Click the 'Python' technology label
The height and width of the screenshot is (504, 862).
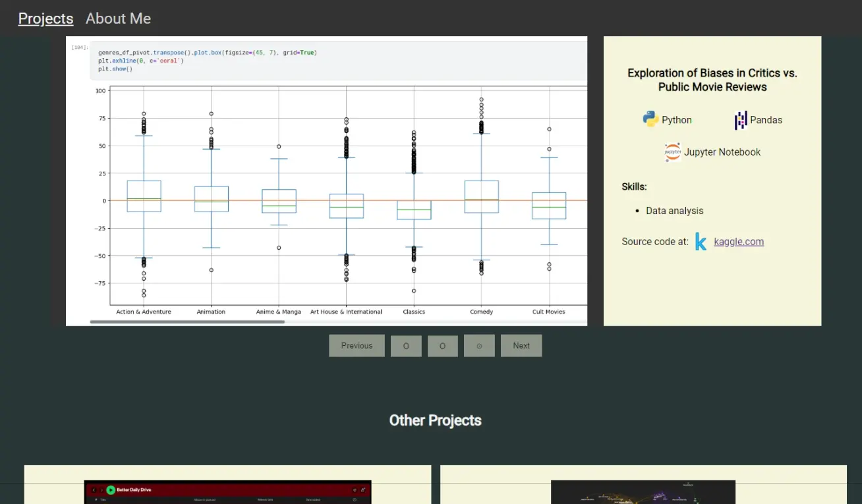[x=677, y=120]
